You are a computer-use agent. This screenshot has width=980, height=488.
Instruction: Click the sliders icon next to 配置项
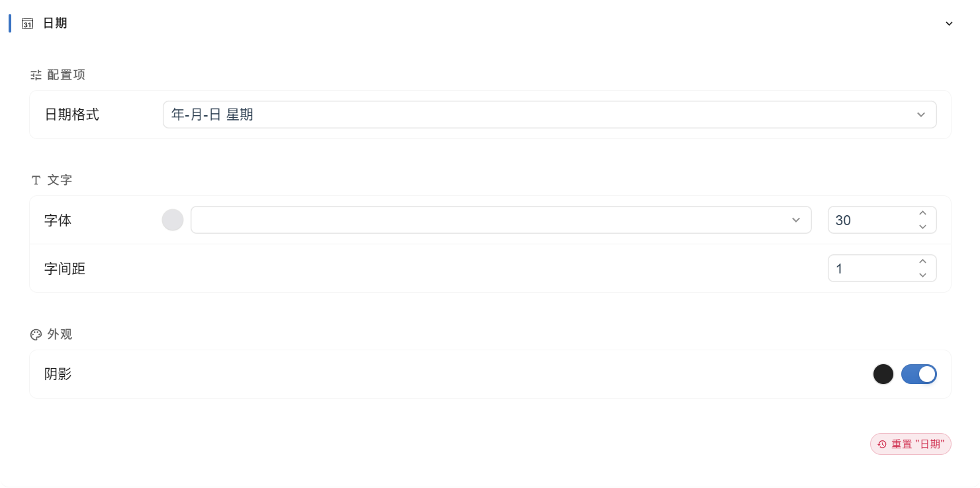point(36,75)
